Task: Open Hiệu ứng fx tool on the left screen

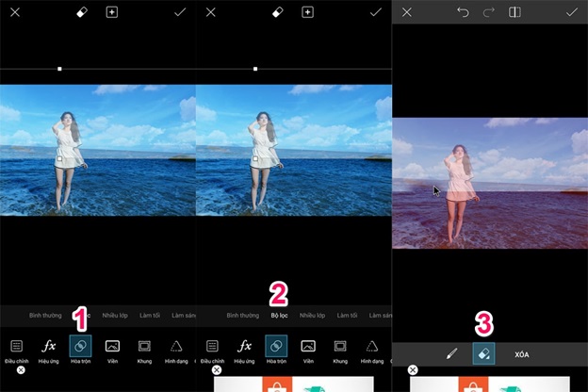Action: tap(49, 351)
